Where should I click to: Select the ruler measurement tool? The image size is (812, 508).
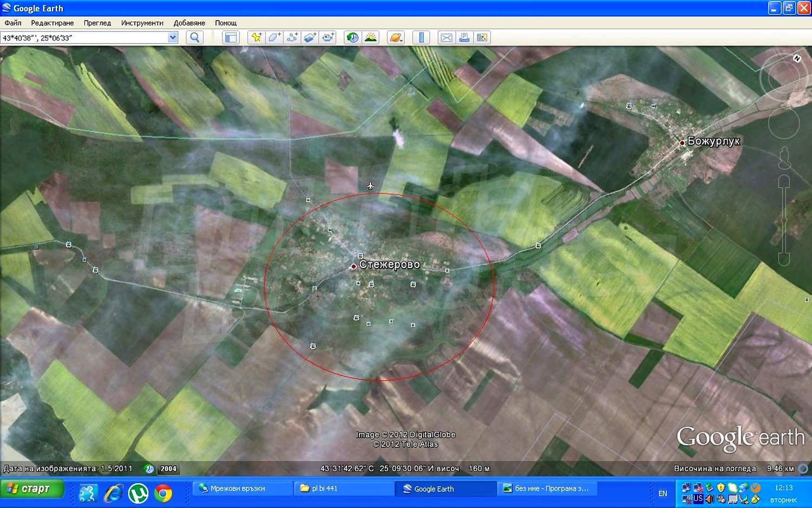click(421, 37)
